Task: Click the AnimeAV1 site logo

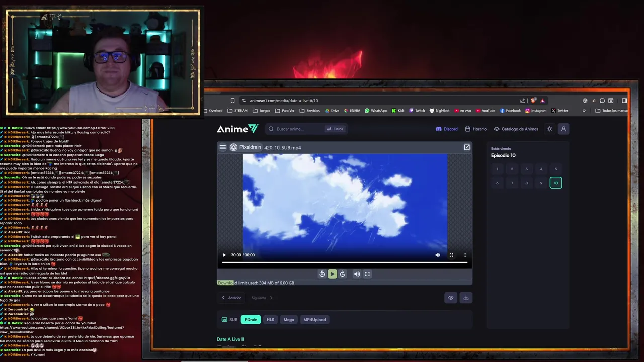Action: click(x=237, y=129)
